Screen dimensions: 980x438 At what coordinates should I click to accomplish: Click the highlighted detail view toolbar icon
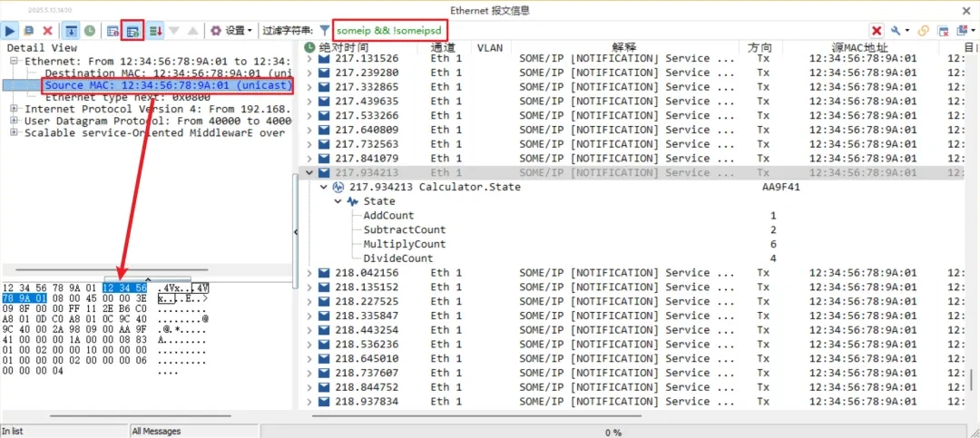click(x=132, y=30)
